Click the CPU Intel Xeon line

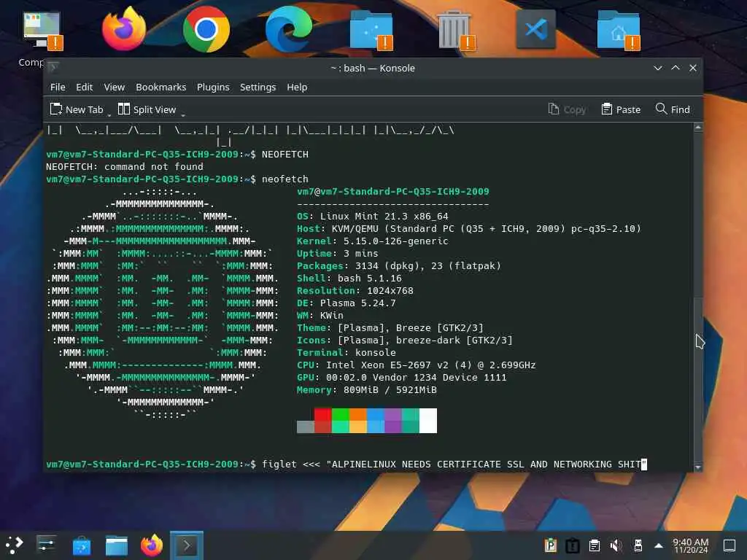point(416,365)
